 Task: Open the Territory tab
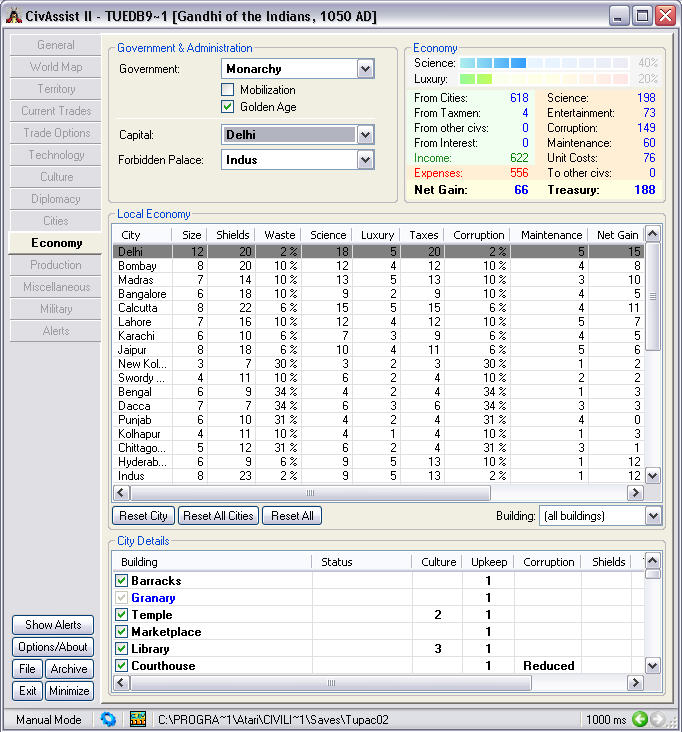[56, 89]
